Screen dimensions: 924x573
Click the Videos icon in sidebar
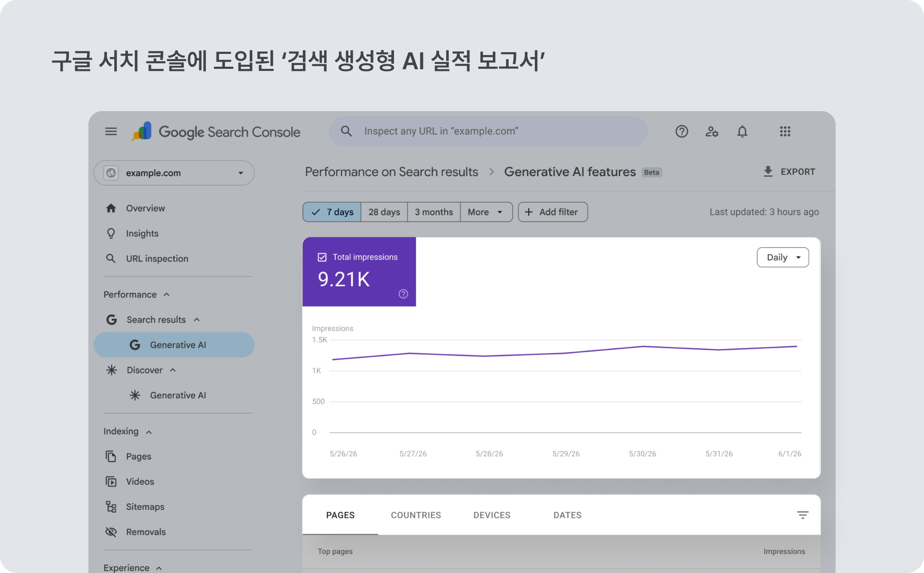tap(111, 481)
